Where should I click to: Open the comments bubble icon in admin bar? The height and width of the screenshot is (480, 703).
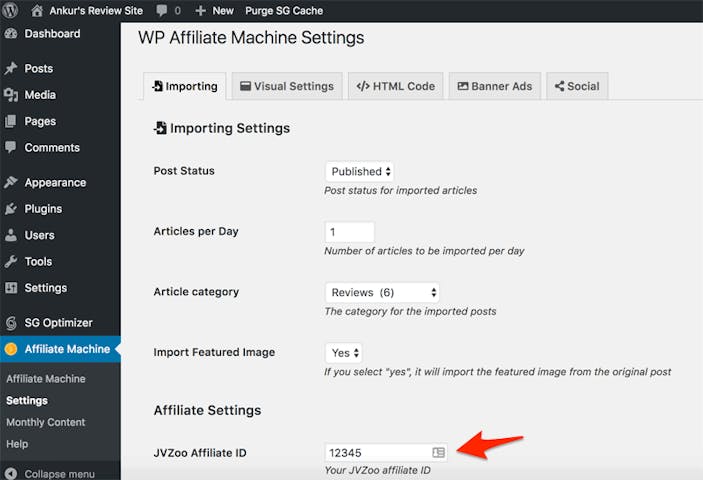point(160,10)
